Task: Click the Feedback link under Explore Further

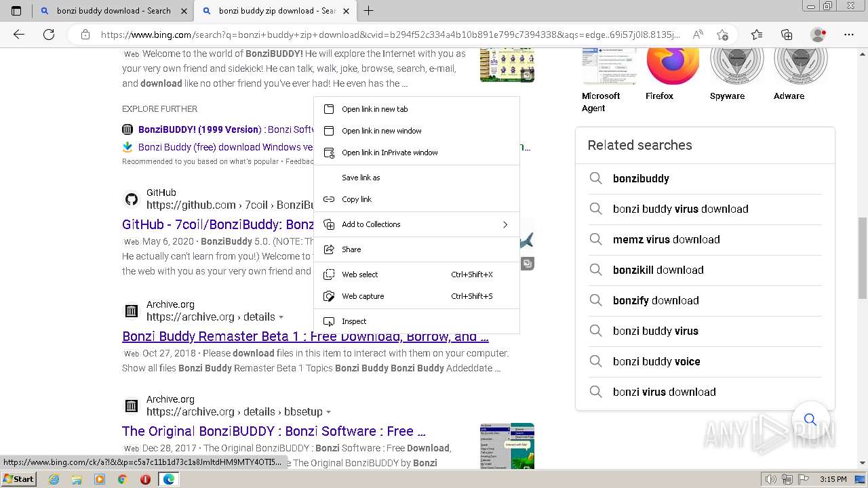Action: pos(300,162)
